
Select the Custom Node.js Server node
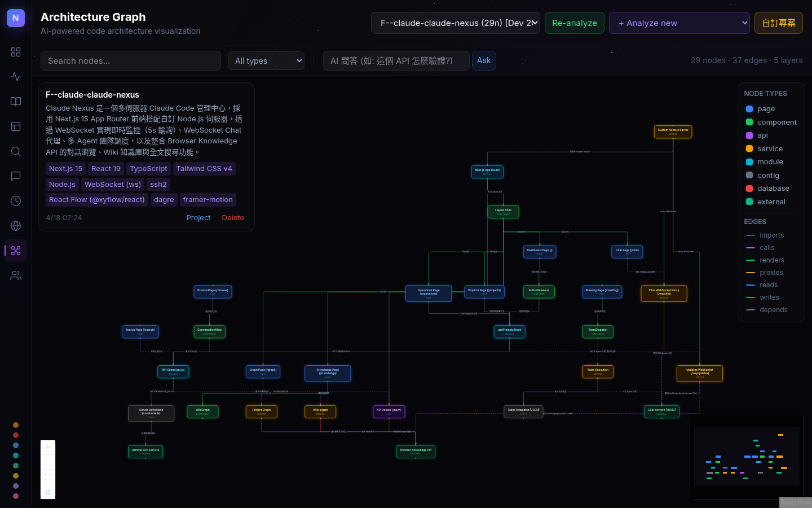point(673,132)
